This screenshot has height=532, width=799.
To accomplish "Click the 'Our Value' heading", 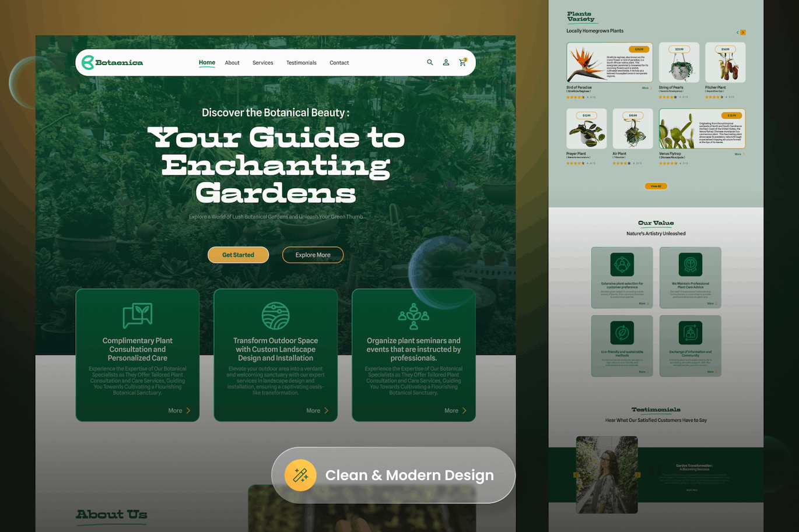I will pos(656,223).
